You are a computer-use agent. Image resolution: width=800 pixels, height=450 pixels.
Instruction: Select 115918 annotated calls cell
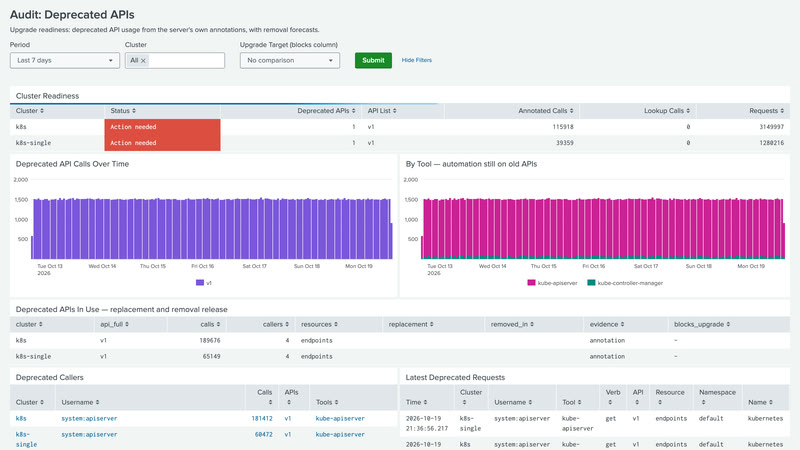(563, 127)
